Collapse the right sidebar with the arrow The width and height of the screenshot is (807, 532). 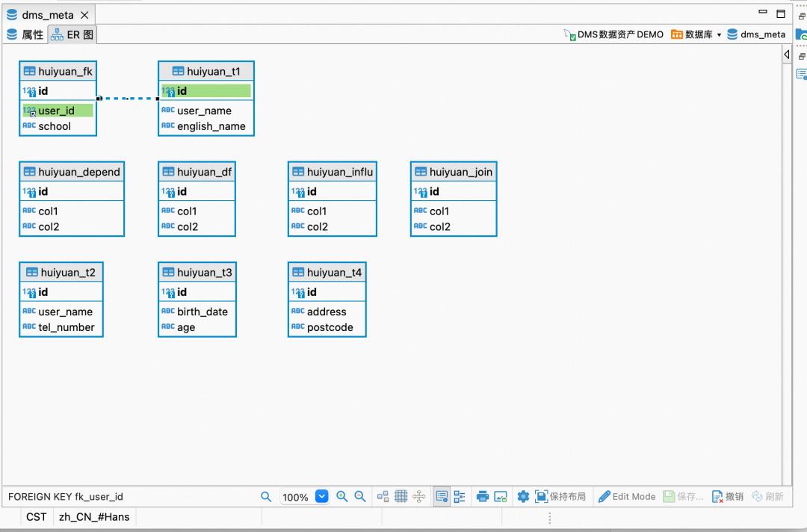click(x=786, y=54)
